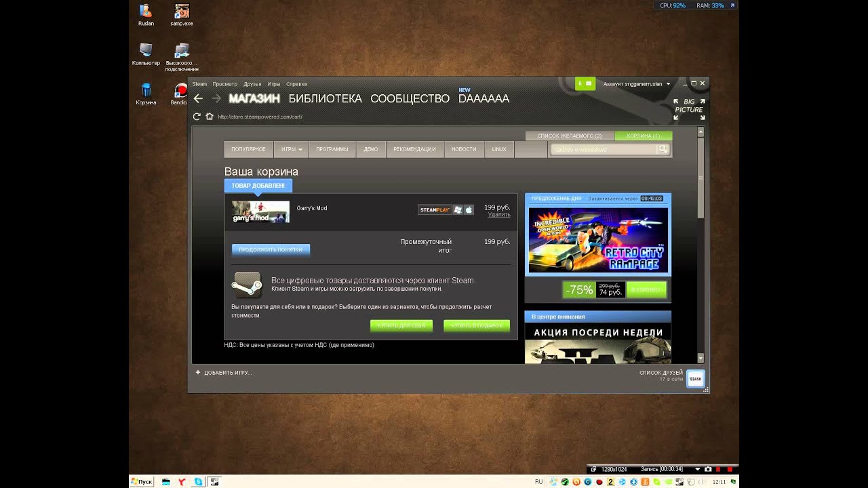This screenshot has height=488, width=868.
Task: Click the Windows platform icon for Garry's Mod
Action: tap(458, 210)
